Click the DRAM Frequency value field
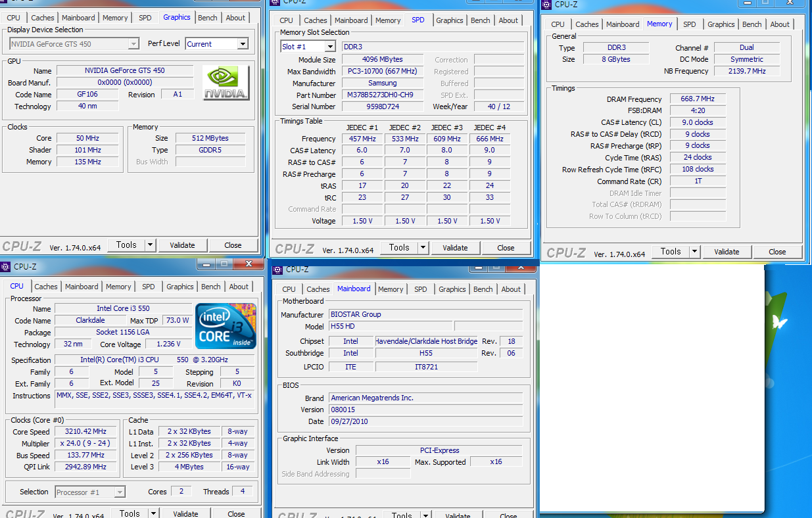The width and height of the screenshot is (812, 518). (x=697, y=99)
